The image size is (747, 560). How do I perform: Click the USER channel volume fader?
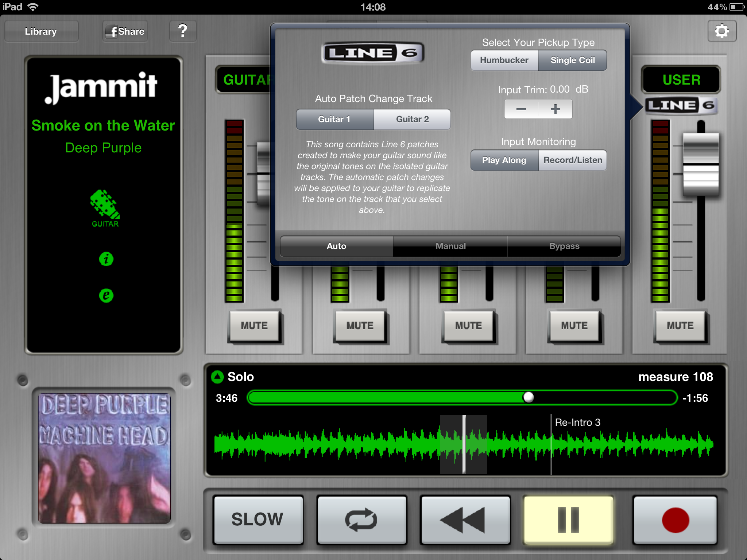coord(701,165)
